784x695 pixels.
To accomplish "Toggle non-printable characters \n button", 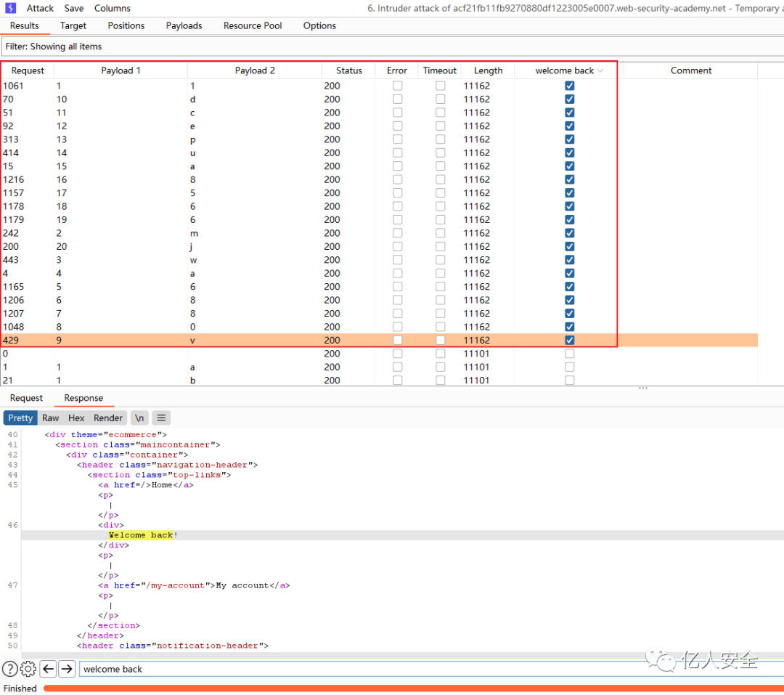I will [139, 418].
